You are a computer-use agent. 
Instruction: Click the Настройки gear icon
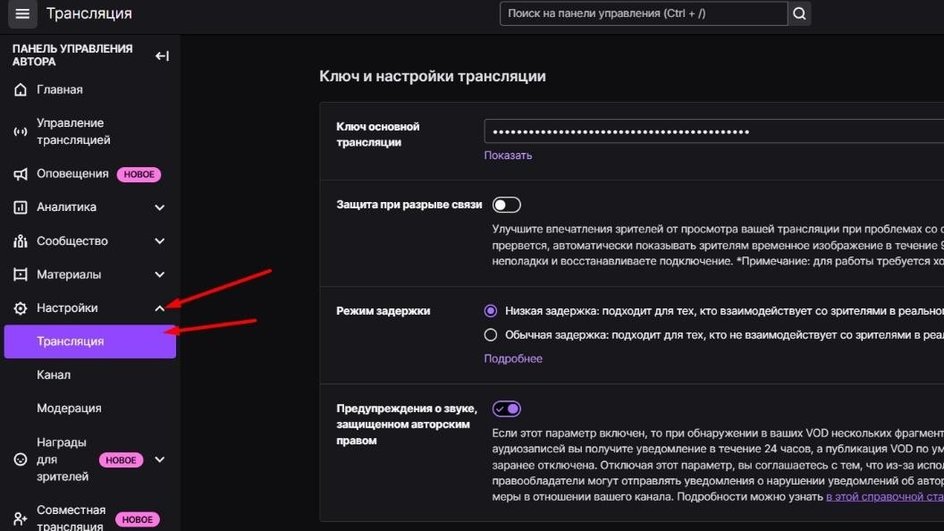coord(20,308)
